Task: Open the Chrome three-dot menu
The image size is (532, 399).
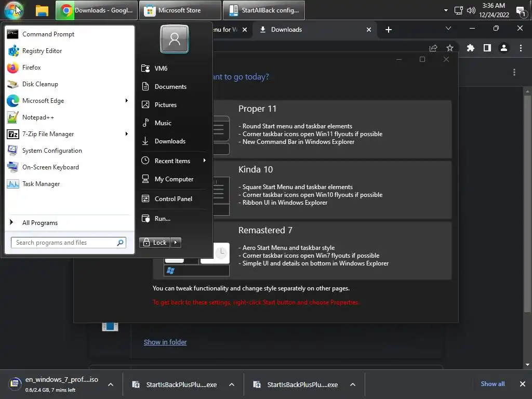Action: pyautogui.click(x=521, y=48)
